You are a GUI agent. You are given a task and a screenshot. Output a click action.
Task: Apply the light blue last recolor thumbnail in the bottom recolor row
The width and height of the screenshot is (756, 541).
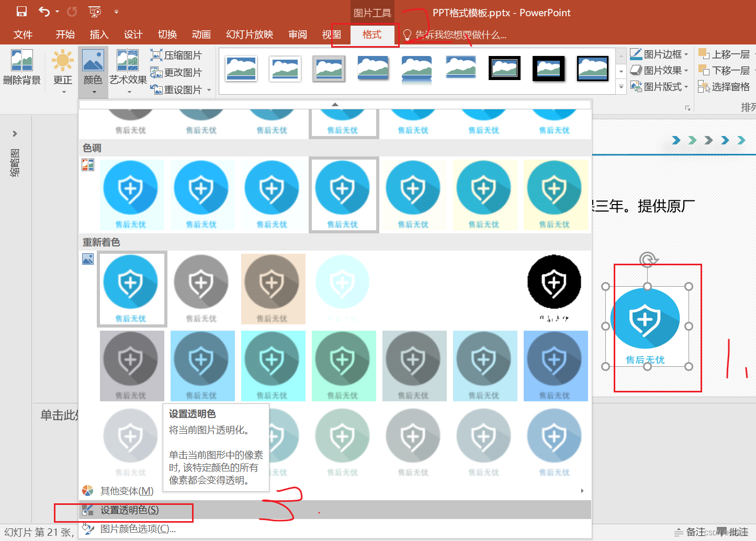click(x=556, y=443)
